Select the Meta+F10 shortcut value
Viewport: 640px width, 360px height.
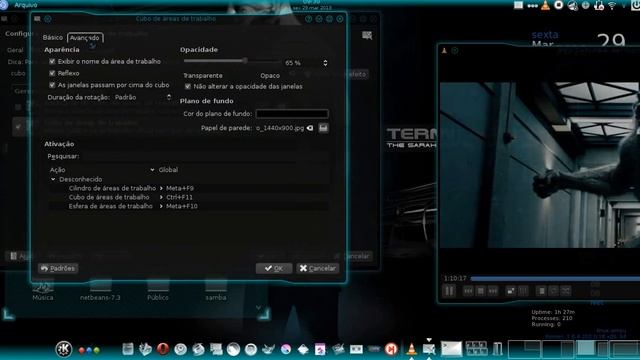pos(182,206)
